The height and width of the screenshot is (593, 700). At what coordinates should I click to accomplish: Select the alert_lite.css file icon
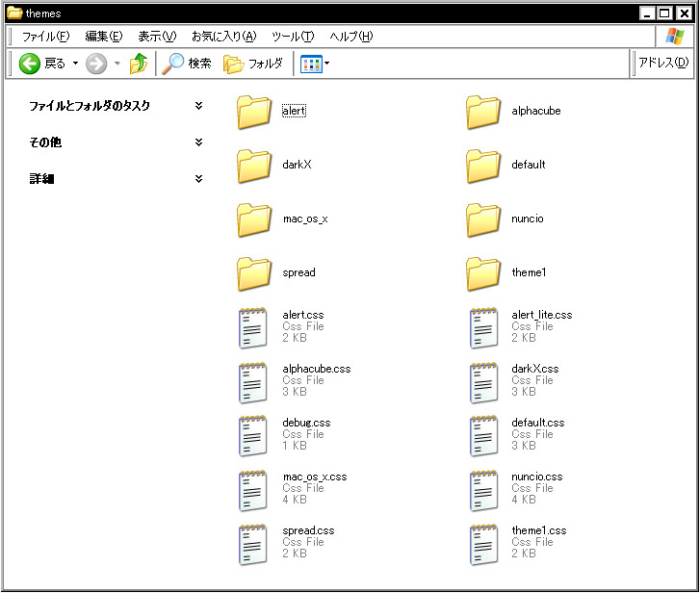click(x=483, y=328)
